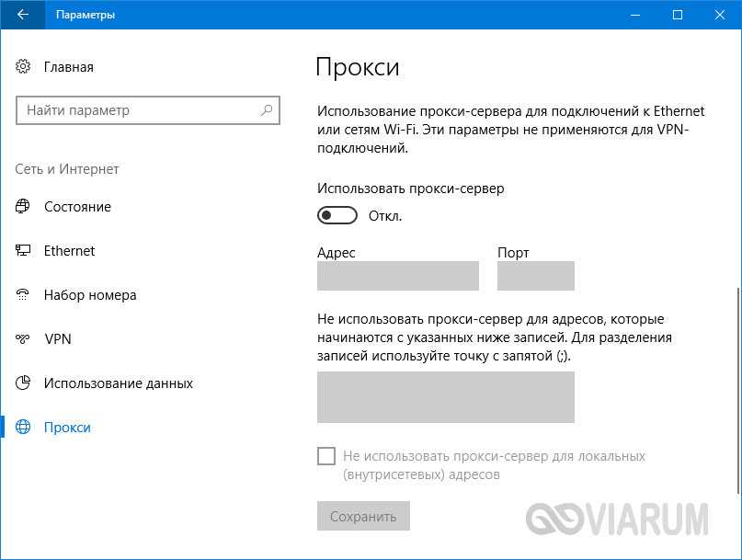Click the Найти параметр search field
The width and height of the screenshot is (742, 560).
148,110
